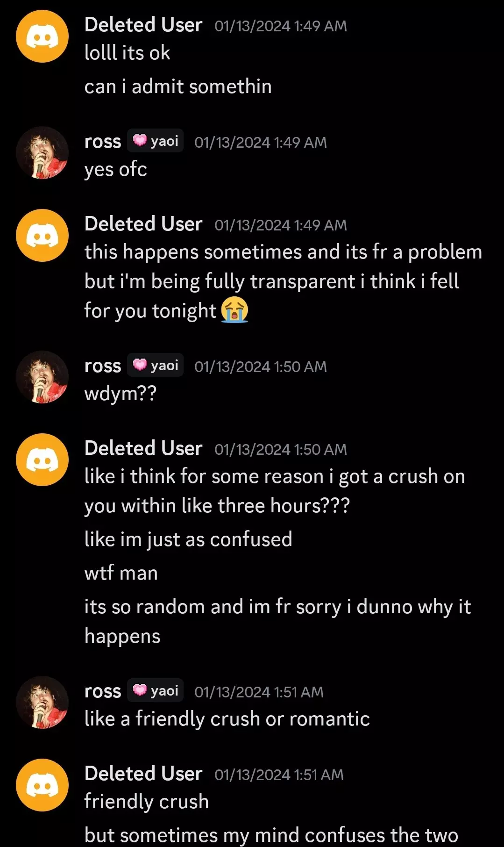Click ross's profile picture next to "wdym??"
Viewport: 504px width, 847px height.
[x=42, y=377]
